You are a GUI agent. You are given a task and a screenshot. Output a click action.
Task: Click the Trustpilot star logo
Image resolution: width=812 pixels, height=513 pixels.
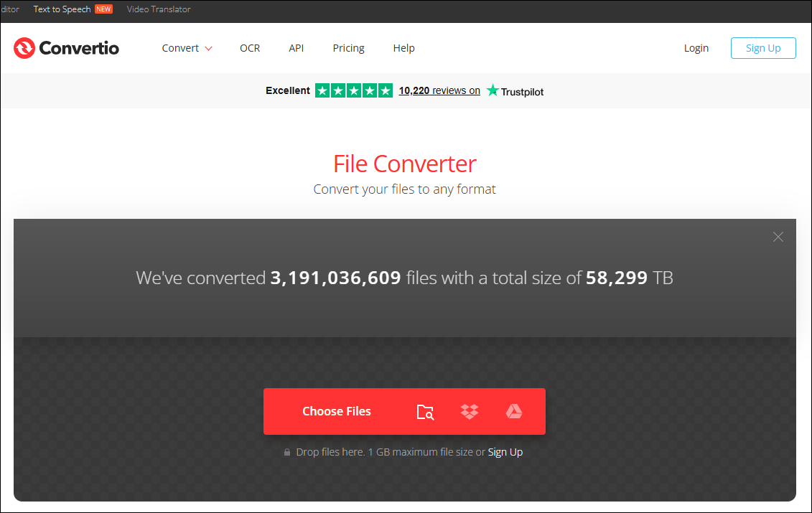tap(493, 90)
